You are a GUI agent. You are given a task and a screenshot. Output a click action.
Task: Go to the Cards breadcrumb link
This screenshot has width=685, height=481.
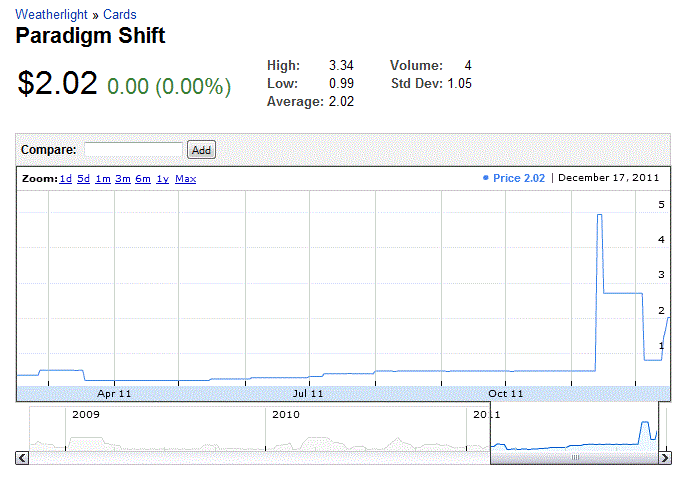coord(120,15)
